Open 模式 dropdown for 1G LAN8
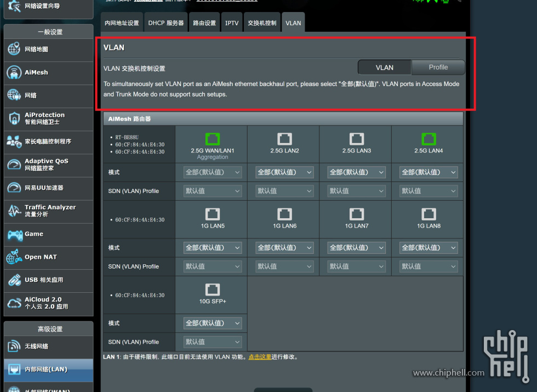The height and width of the screenshot is (392, 537). pos(429,247)
